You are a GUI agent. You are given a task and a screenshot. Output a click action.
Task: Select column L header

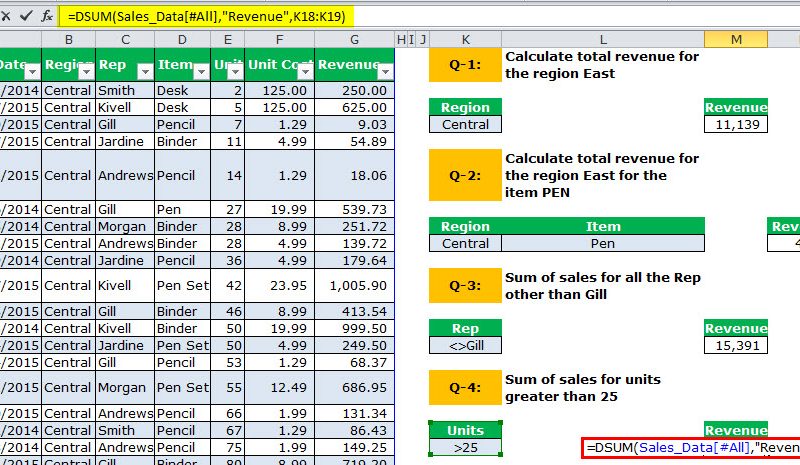point(603,39)
